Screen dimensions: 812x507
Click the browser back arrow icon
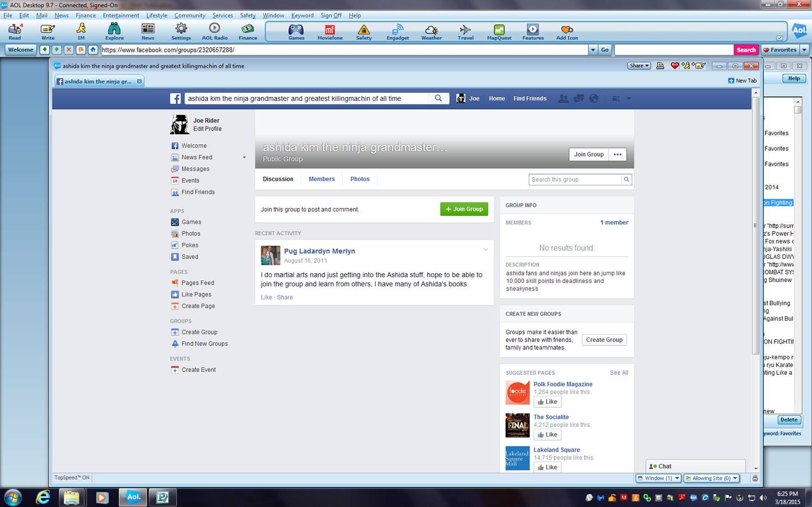coord(45,50)
